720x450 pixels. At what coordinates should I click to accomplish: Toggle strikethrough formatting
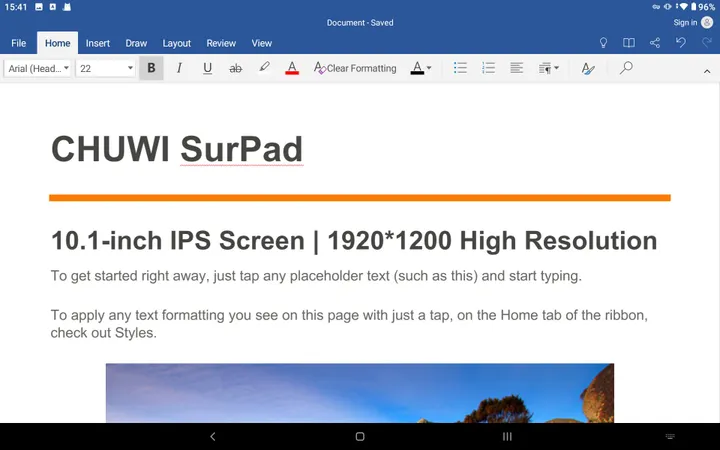click(236, 68)
